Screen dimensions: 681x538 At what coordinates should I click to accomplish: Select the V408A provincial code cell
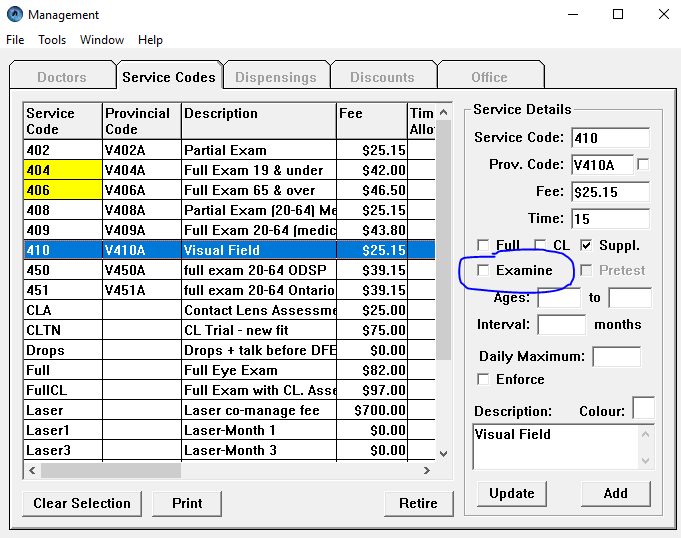[142, 210]
